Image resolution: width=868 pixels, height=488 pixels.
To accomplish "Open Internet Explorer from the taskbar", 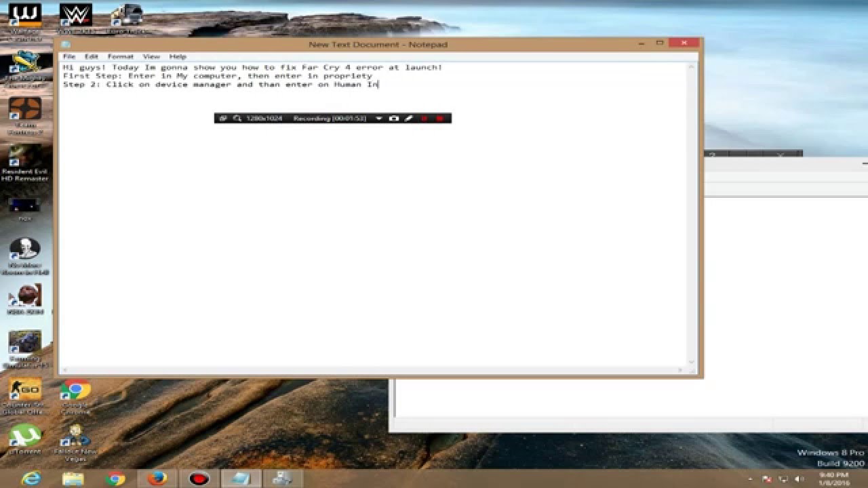I will (31, 479).
